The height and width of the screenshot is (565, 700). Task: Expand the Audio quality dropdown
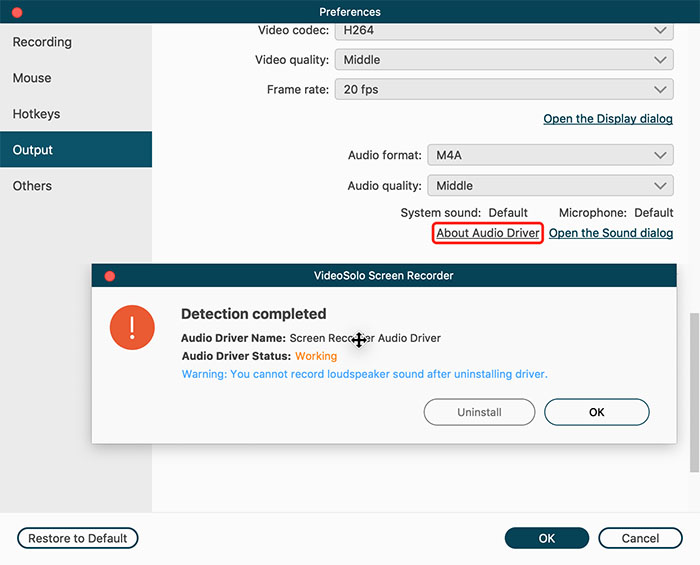550,185
